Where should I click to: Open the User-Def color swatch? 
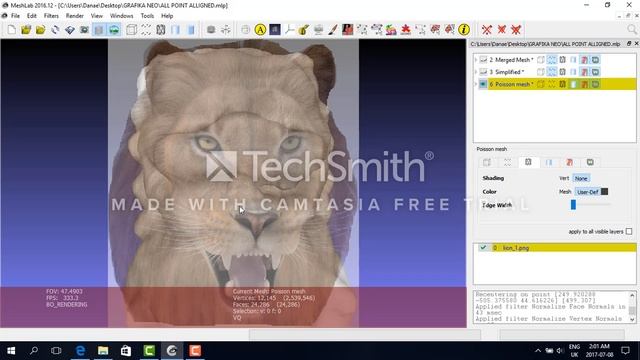pyautogui.click(x=604, y=191)
